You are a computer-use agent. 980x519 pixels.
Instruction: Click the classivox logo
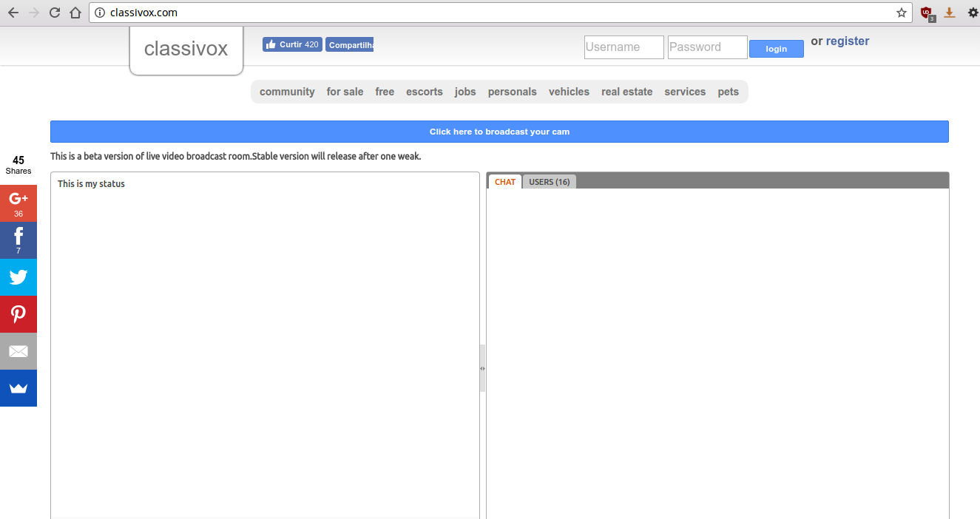point(186,50)
